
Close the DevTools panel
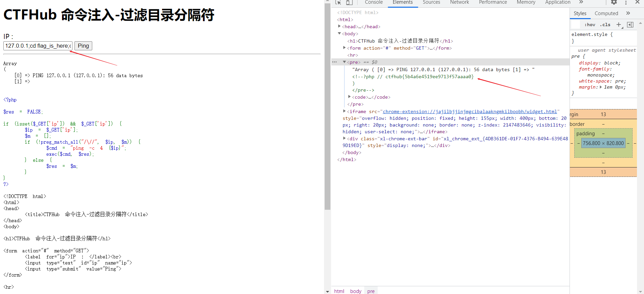click(x=638, y=2)
